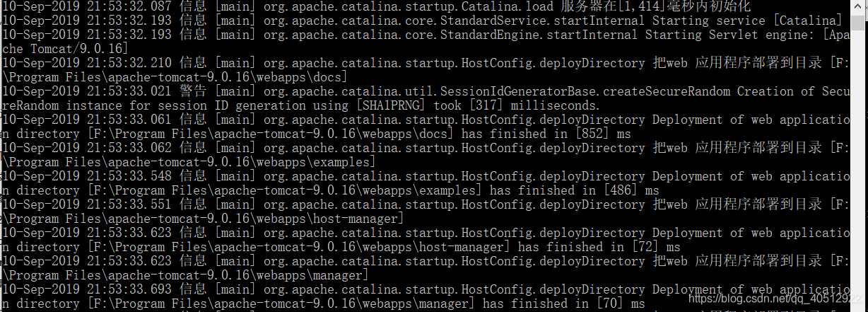
Task: Click the path ending in 'webapps\docs]' alone on its line
Action: tap(175, 77)
